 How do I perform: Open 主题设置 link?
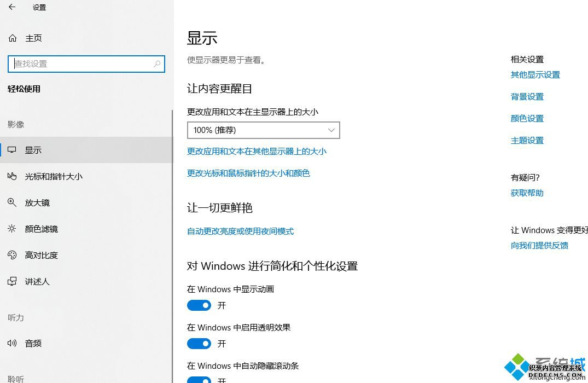(527, 141)
